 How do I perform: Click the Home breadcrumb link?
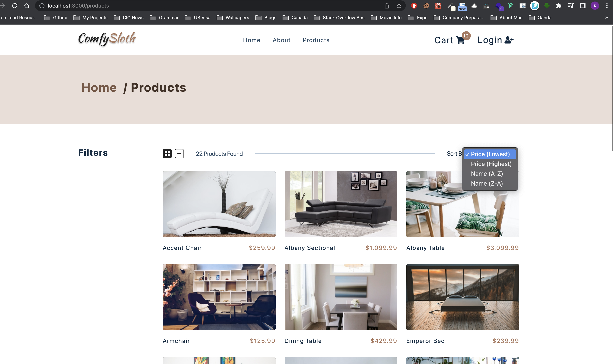pos(99,88)
